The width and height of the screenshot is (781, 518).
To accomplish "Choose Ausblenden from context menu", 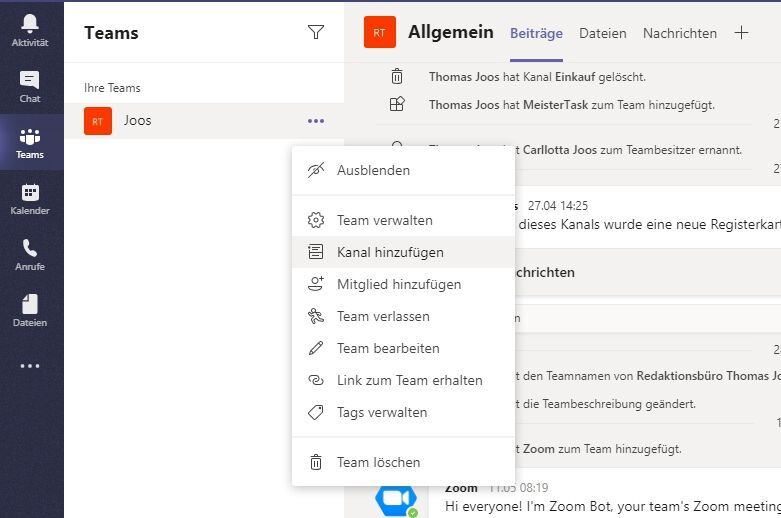I will pos(403,170).
